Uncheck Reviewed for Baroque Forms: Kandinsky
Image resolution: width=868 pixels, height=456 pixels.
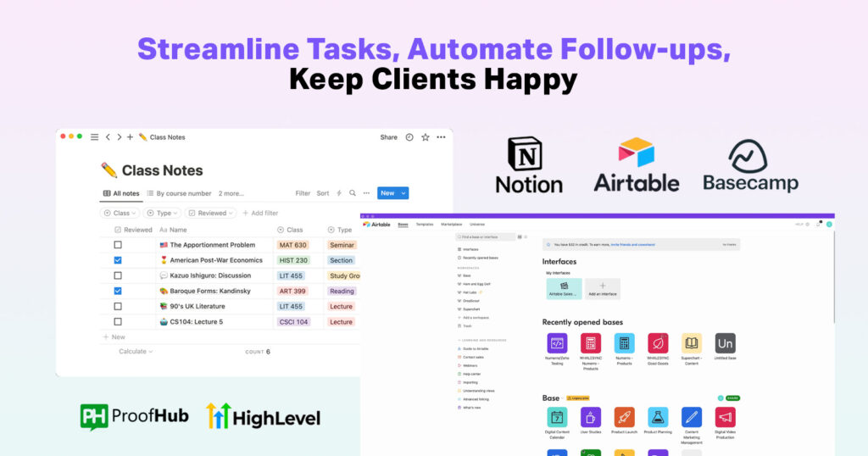click(118, 291)
